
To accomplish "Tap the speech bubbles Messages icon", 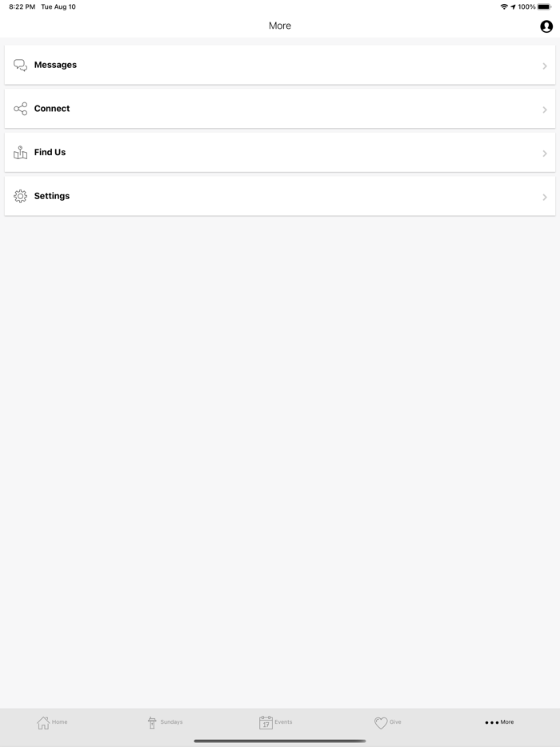I will pos(21,66).
